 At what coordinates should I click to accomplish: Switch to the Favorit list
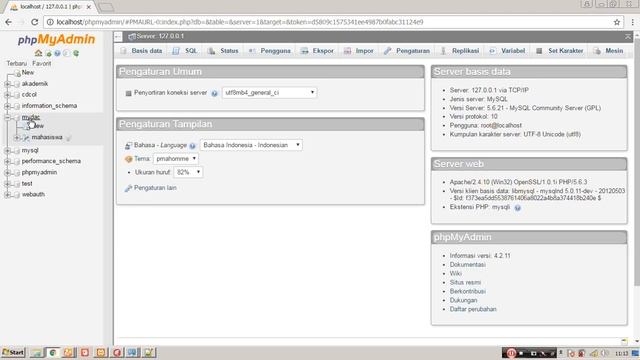[x=42, y=64]
